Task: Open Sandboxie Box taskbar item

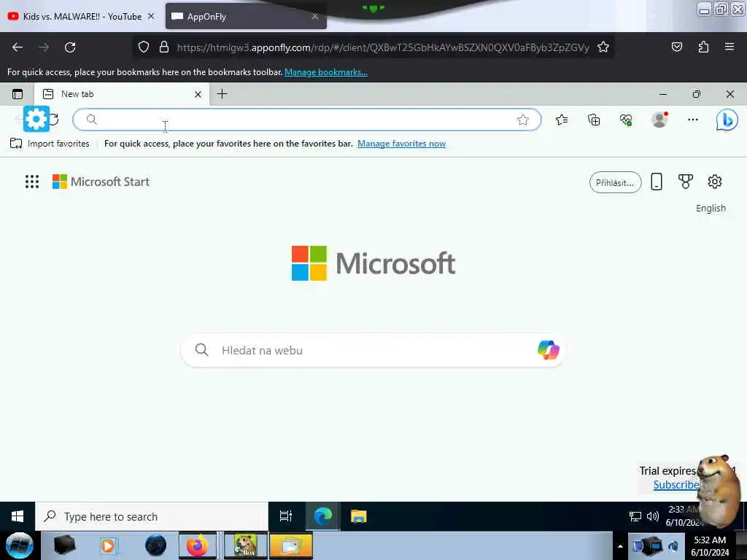Action: (x=245, y=545)
